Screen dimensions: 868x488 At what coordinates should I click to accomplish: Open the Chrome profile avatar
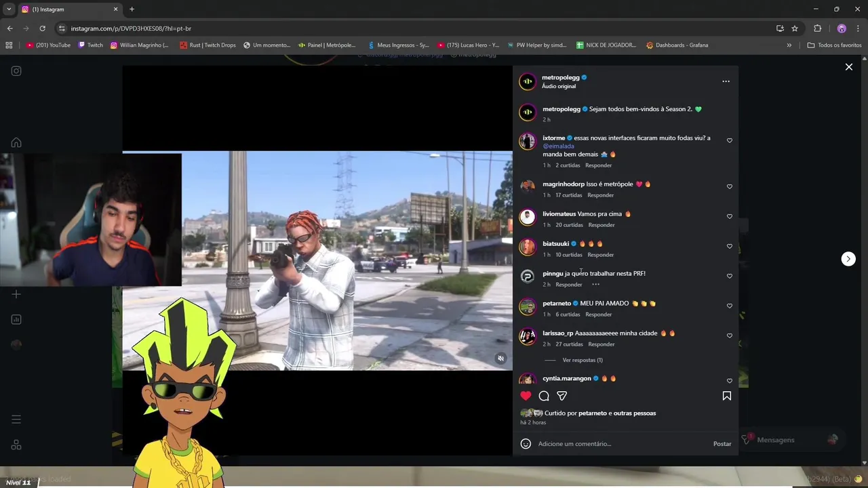tap(842, 28)
